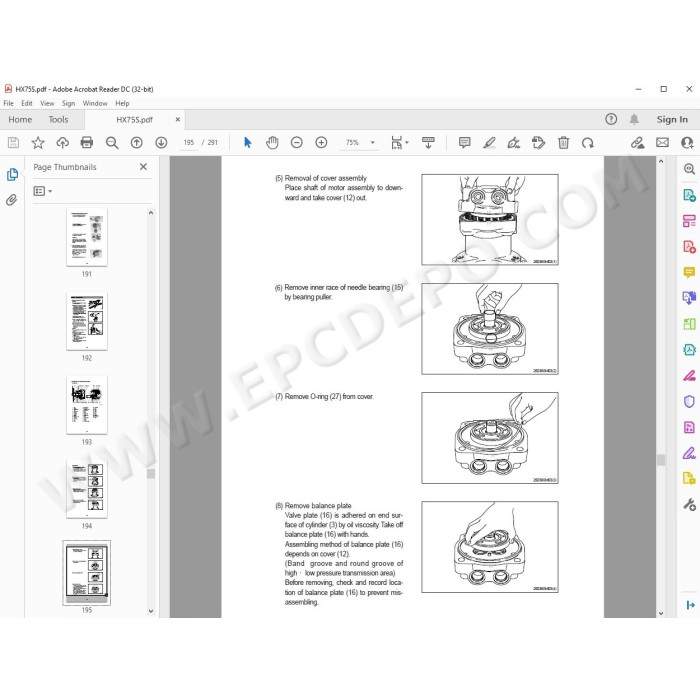Open the find text magnifier

pyautogui.click(x=112, y=142)
